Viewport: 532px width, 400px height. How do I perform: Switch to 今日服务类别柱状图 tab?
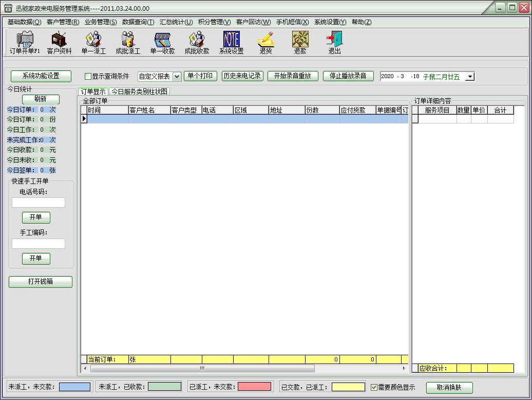(140, 92)
